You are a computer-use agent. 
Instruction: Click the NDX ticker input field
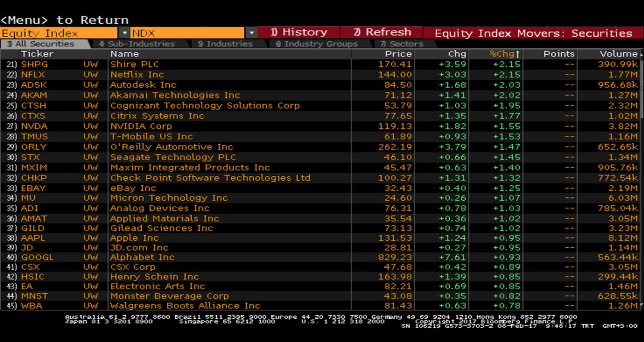coord(188,33)
